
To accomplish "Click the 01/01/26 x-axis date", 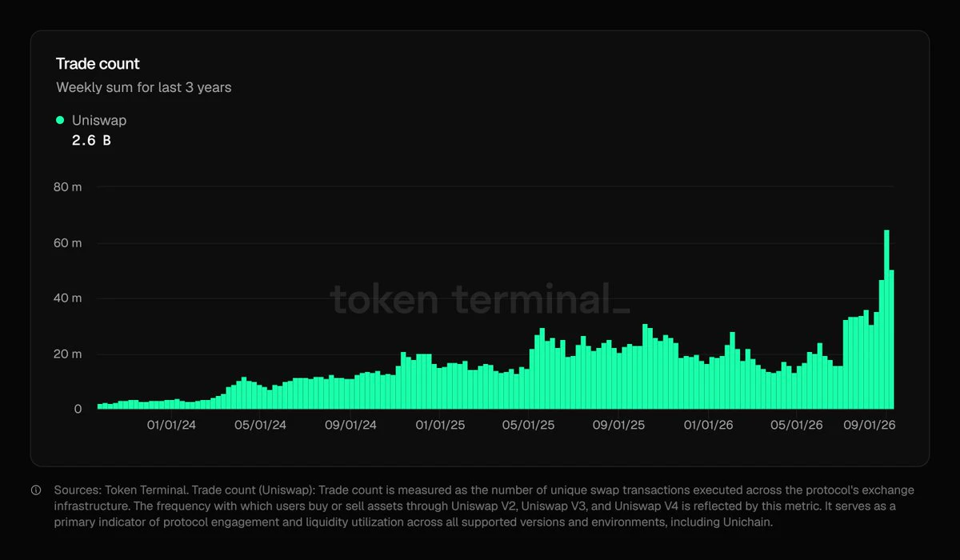I will [709, 426].
